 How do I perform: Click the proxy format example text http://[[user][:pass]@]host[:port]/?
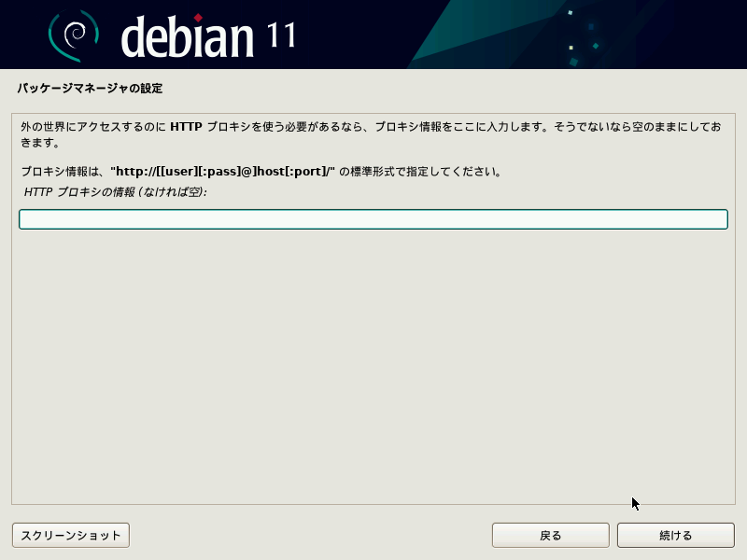click(222, 171)
